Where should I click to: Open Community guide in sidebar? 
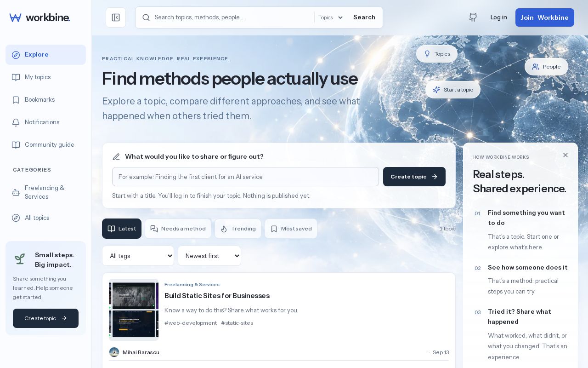[x=45, y=145]
